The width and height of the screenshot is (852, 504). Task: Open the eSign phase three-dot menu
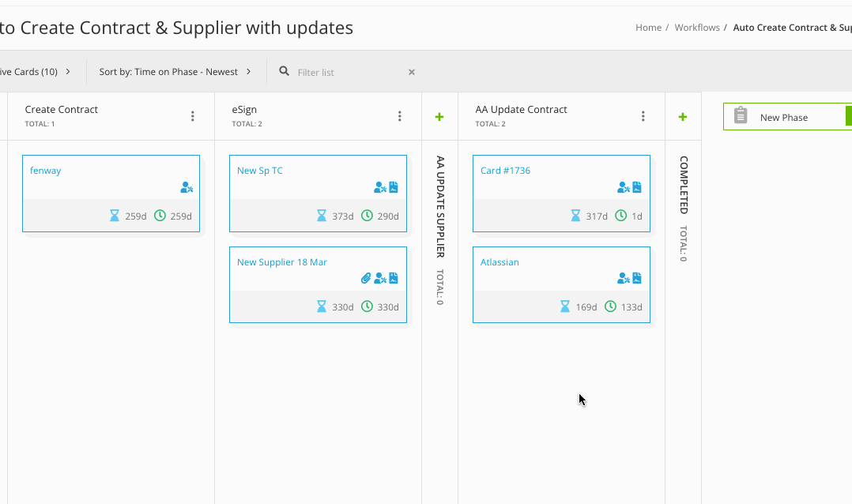tap(399, 116)
